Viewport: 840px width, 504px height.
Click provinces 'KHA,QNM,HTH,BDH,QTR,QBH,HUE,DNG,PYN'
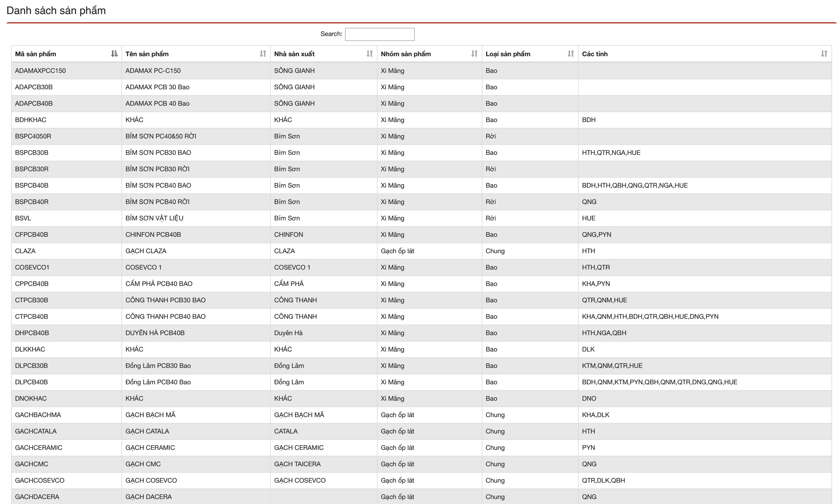[650, 316]
